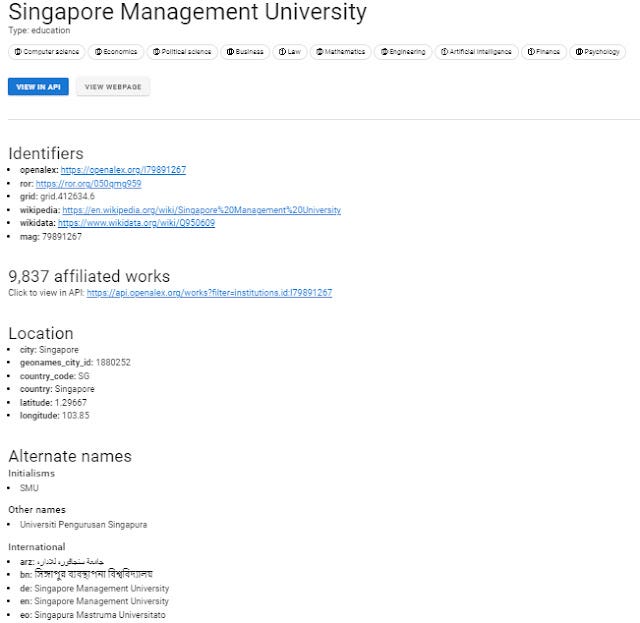Click the grid.412634.6 identifier text
Viewport: 640px width, 623px height.
[x=67, y=196]
